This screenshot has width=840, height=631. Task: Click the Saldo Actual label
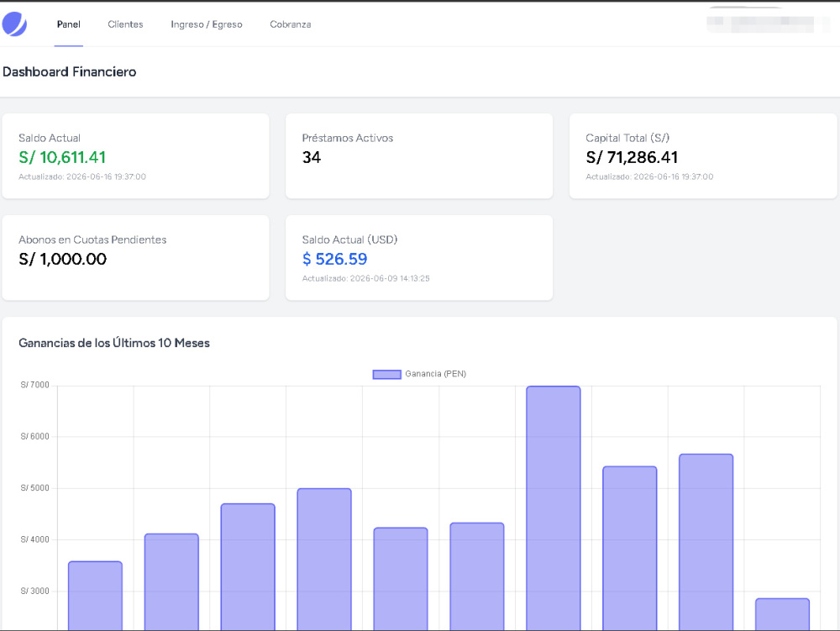click(x=50, y=138)
